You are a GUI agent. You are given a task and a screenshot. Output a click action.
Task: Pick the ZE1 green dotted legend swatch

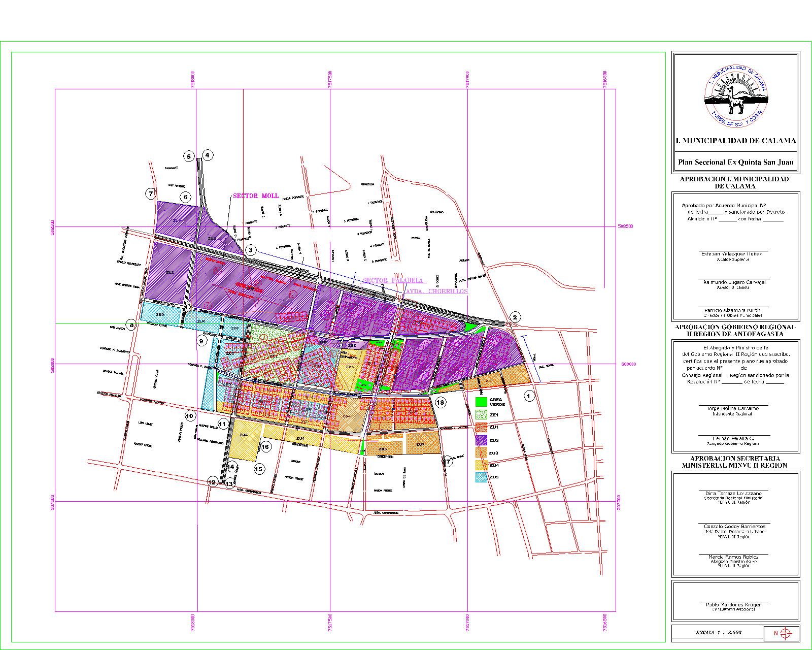pyautogui.click(x=481, y=415)
